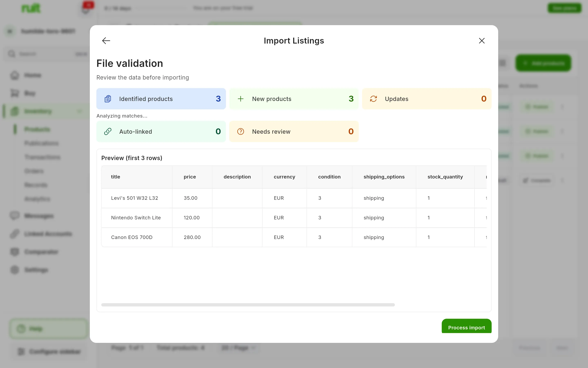Click the Auto-linked chain icon
The width and height of the screenshot is (588, 368).
click(x=108, y=131)
